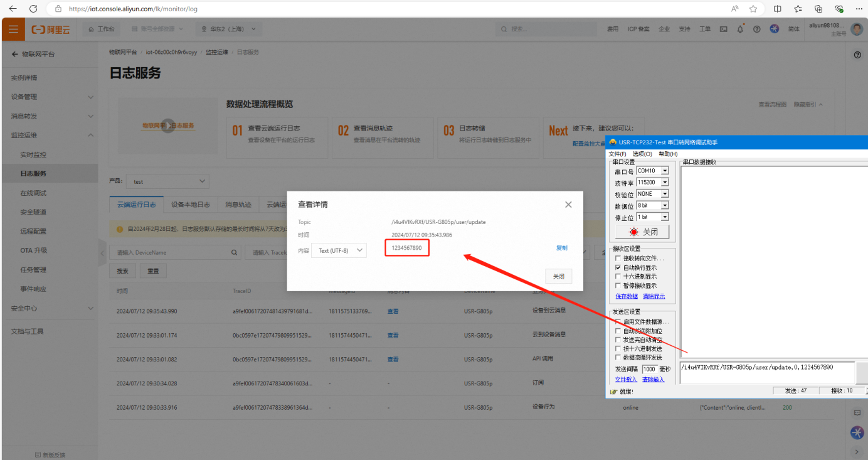This screenshot has height=460, width=868.
Task: Click the 发送间隔 1000 input field
Action: tap(648, 369)
